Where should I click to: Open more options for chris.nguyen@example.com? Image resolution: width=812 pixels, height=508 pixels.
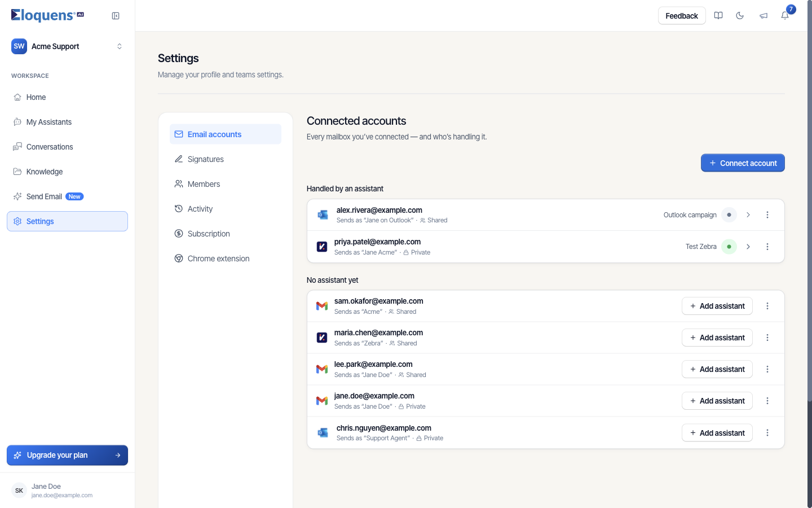point(767,433)
